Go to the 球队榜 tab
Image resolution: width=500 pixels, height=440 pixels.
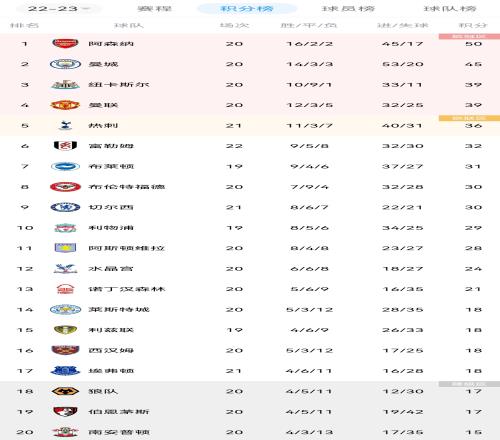point(450,8)
